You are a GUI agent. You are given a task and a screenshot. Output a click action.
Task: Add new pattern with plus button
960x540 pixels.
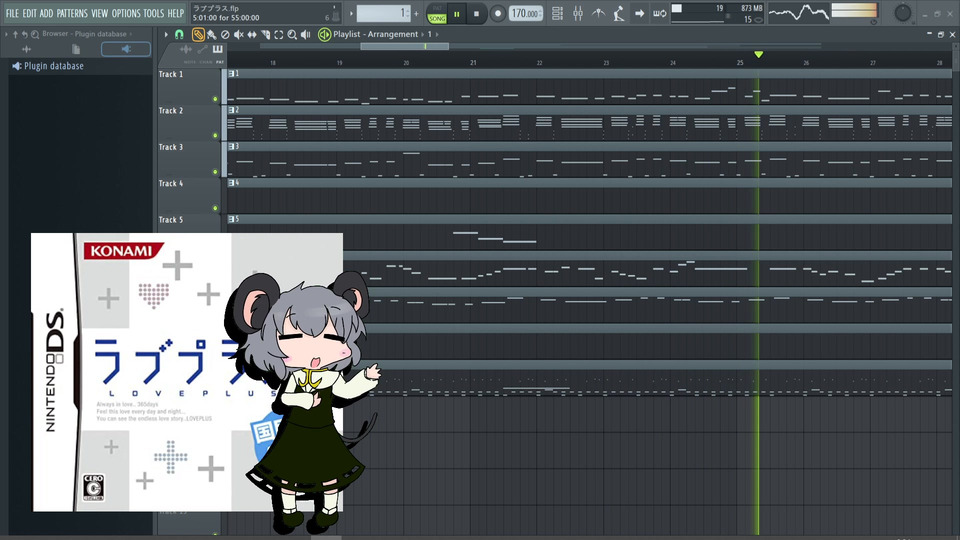(416, 13)
